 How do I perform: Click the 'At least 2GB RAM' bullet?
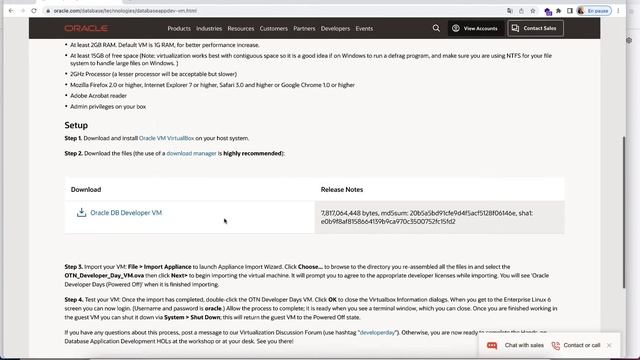164,45
